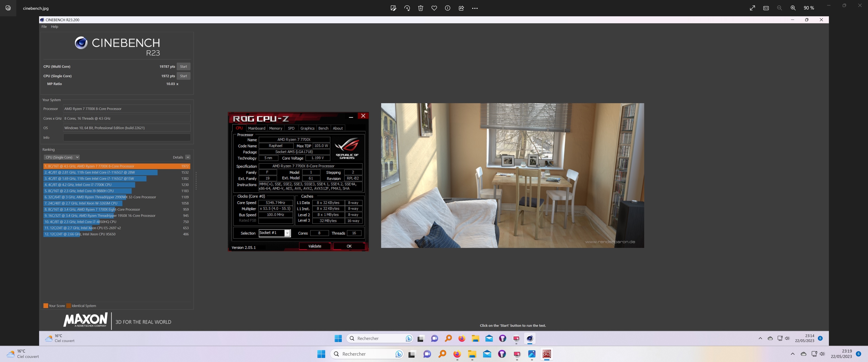Click the 90 % zoom level indicator
Image resolution: width=868 pixels, height=362 pixels.
[x=809, y=8]
